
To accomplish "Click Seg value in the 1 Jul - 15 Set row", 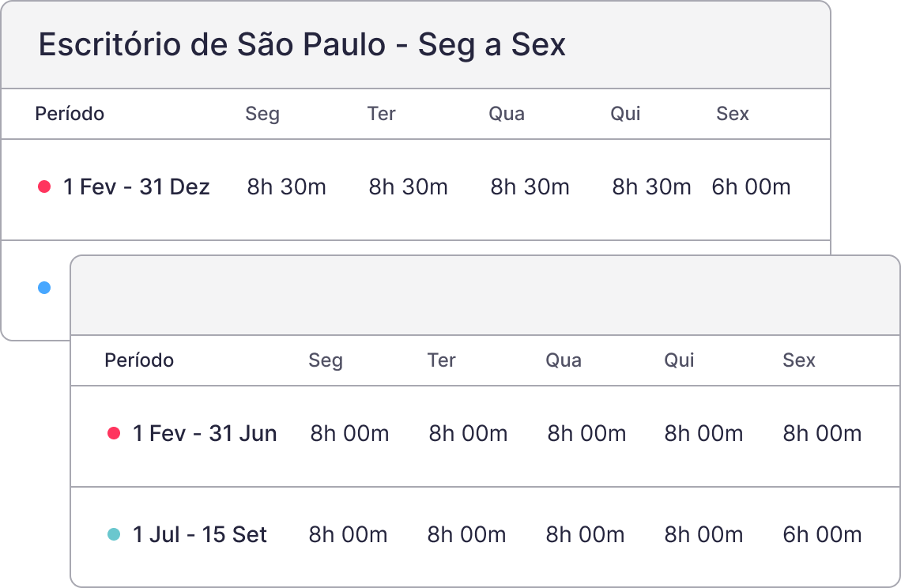I will point(348,534).
